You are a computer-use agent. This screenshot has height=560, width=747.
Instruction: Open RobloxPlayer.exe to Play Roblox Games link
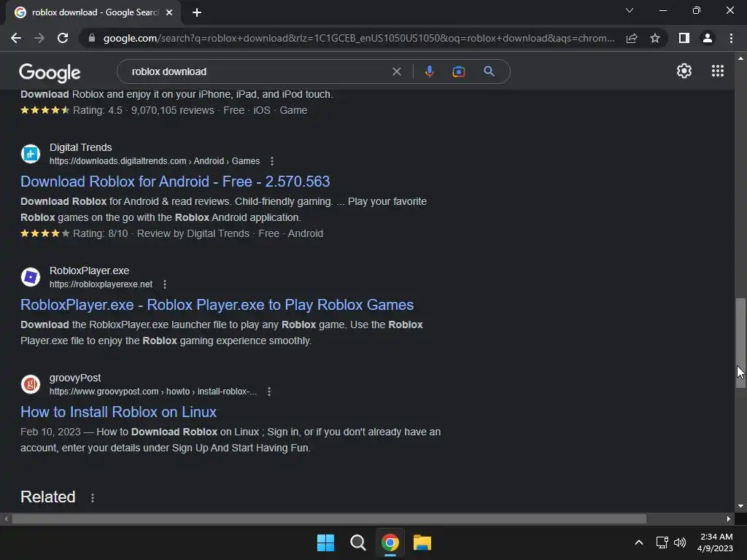click(217, 305)
